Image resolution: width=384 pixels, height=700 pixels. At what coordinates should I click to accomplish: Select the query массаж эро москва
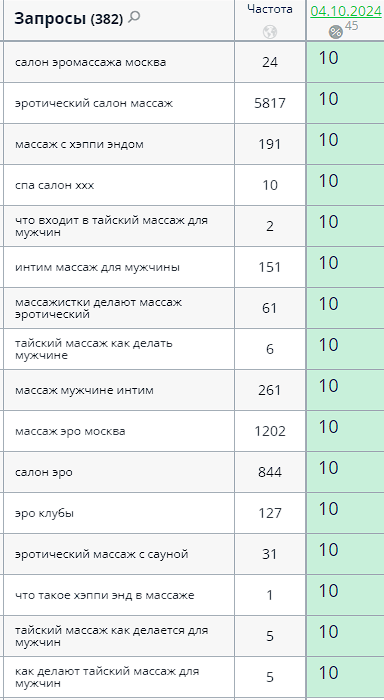point(70,432)
